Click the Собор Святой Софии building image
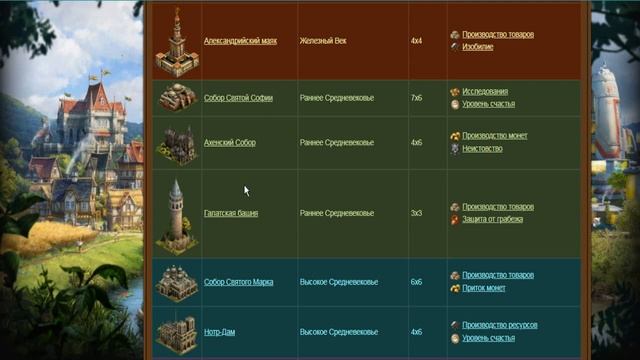Image resolution: width=640 pixels, height=360 pixels. (x=177, y=98)
